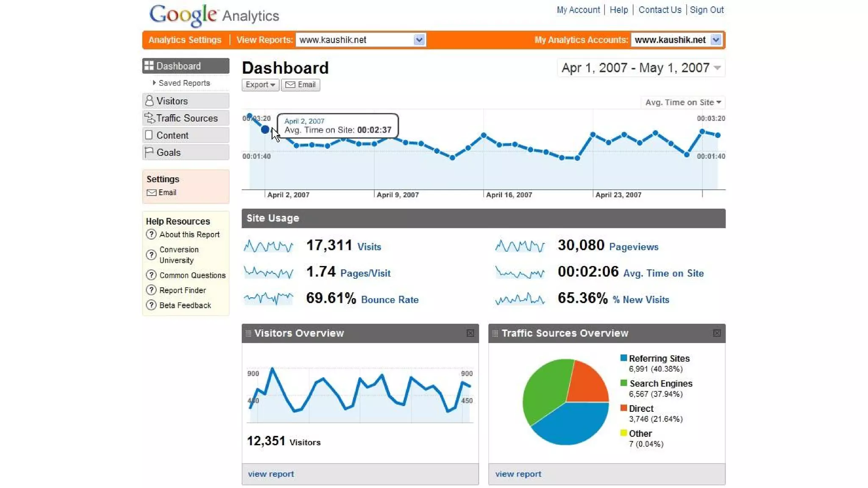Screen dimensions: 868x488
Task: Open the Bounce Rate link
Action: pos(389,300)
